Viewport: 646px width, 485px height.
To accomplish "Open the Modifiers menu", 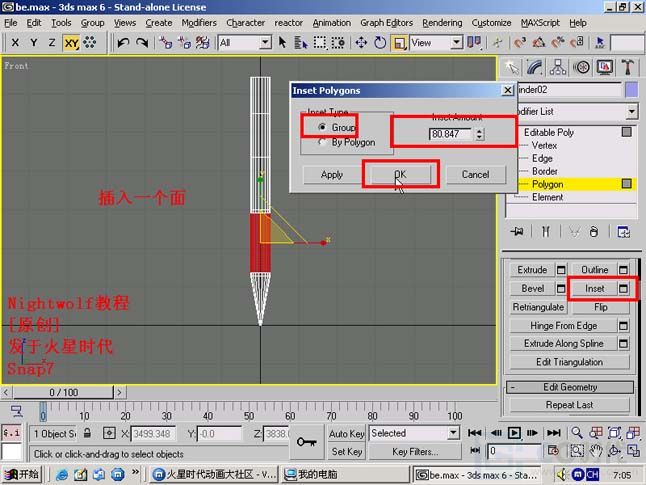I will click(x=199, y=23).
